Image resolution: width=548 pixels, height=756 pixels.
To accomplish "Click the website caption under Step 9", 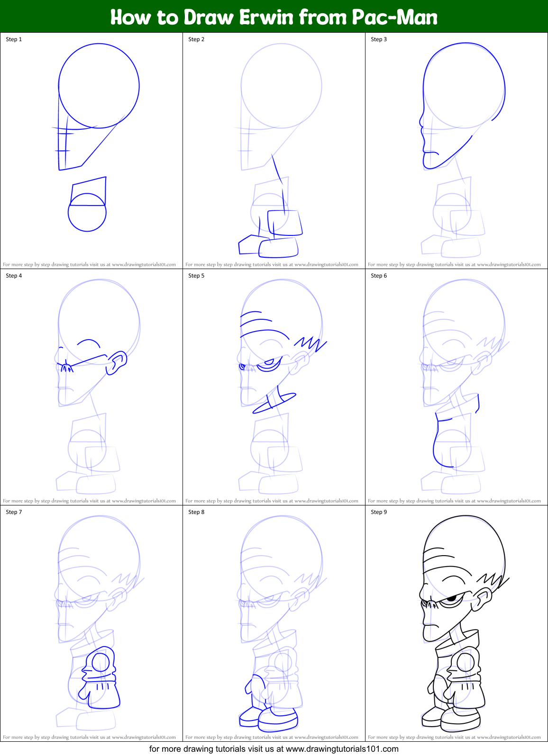I will coord(454,738).
